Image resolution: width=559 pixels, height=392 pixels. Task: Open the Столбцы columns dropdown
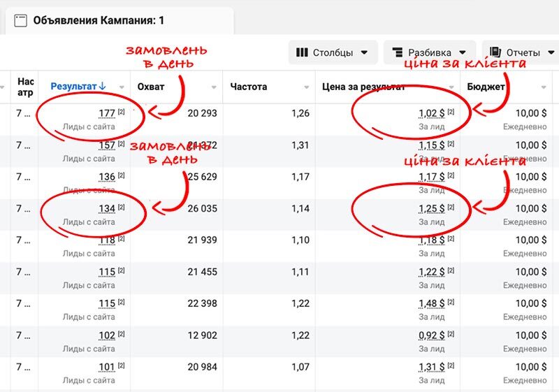333,52
